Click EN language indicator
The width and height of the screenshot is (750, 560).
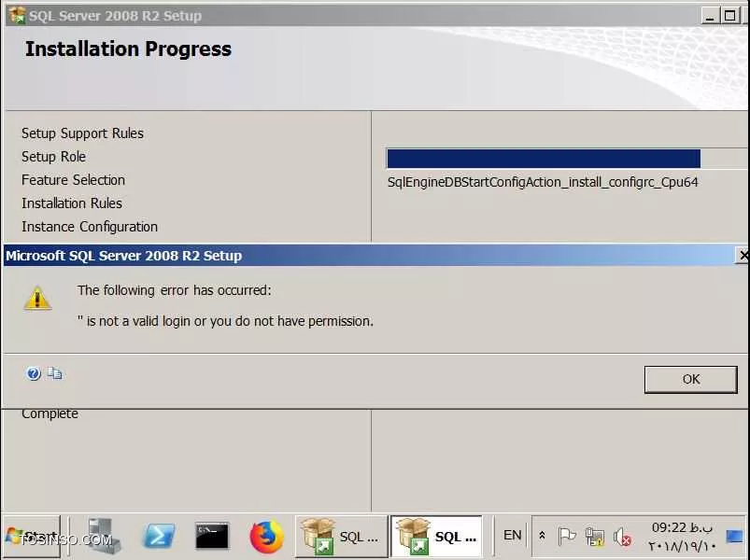tap(512, 535)
